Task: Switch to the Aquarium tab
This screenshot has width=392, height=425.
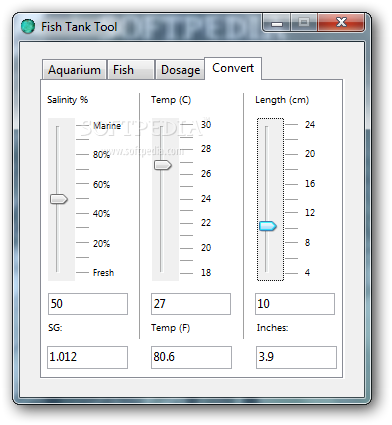Action: pos(74,70)
